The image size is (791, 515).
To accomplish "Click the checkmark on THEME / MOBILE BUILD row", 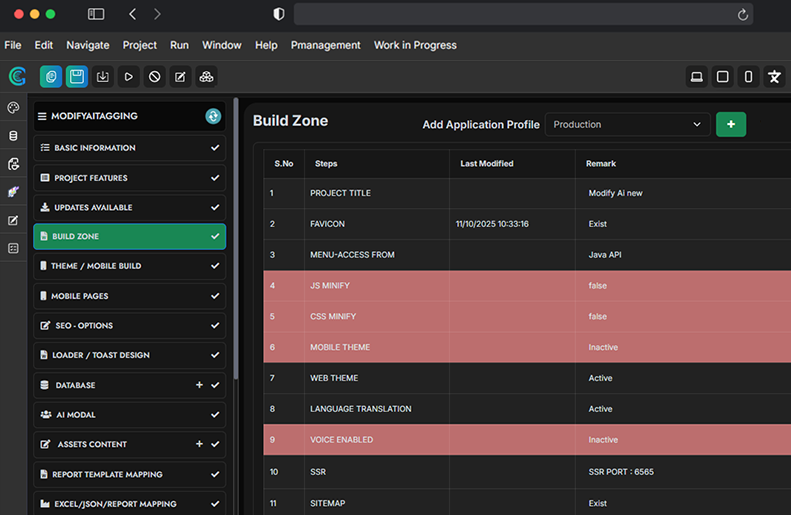I will 215,266.
